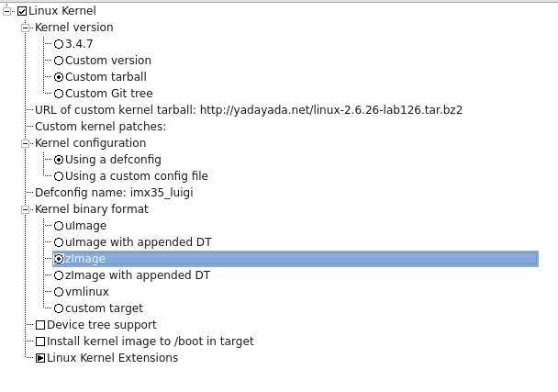Image resolution: width=558 pixels, height=392 pixels.
Task: Collapse the Kernel binary format section
Action: point(26,209)
